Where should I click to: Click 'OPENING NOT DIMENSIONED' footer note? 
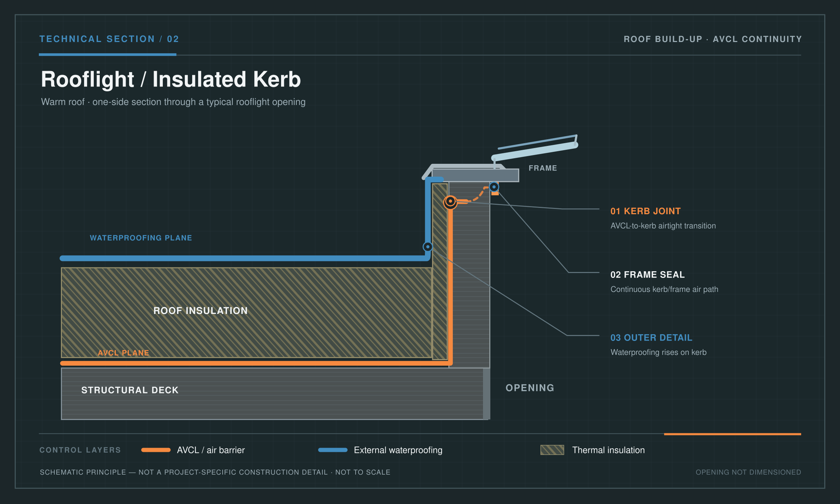click(x=748, y=472)
